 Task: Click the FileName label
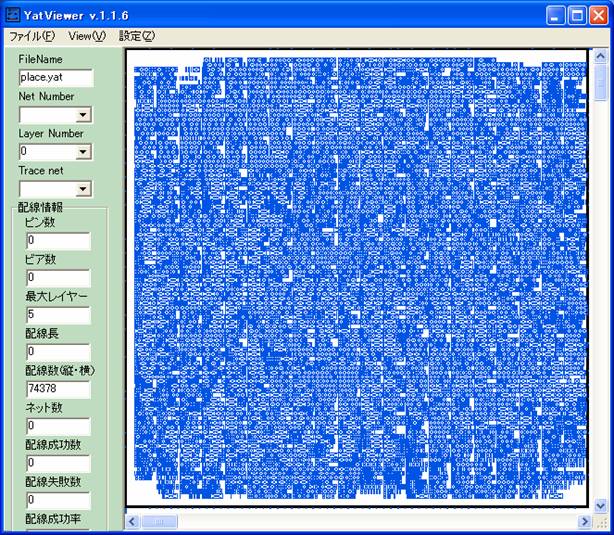pos(41,60)
